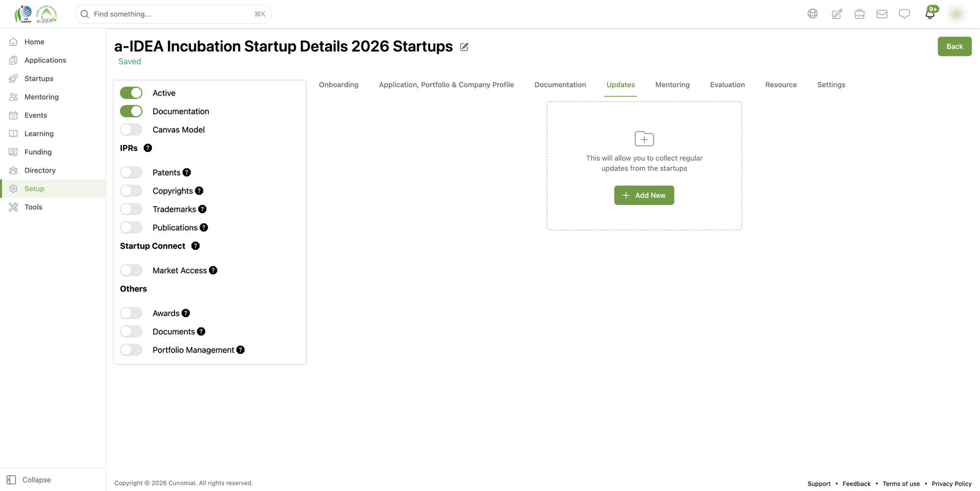Open the mail envelope icon
The image size is (980, 491).
point(882,13)
